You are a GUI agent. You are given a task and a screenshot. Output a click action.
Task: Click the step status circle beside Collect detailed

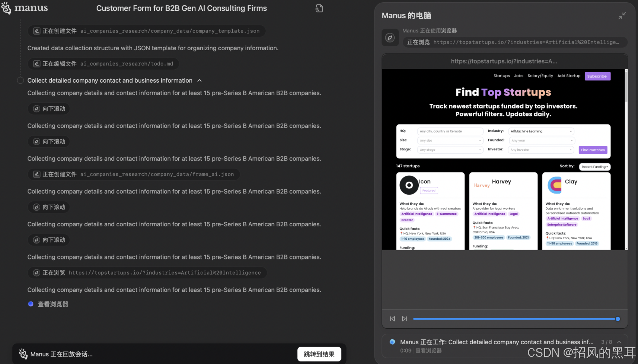pos(20,80)
